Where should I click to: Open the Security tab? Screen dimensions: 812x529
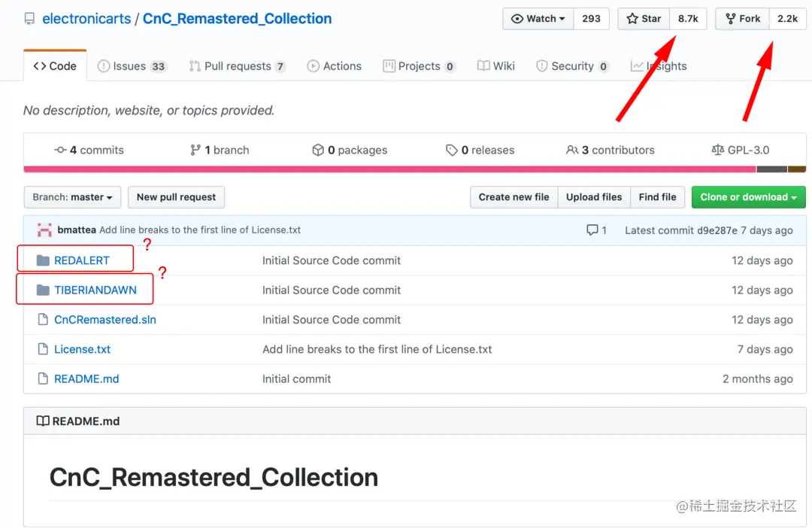[x=572, y=66]
